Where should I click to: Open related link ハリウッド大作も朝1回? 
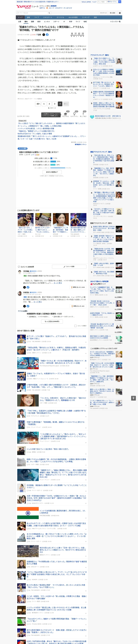point(36,128)
